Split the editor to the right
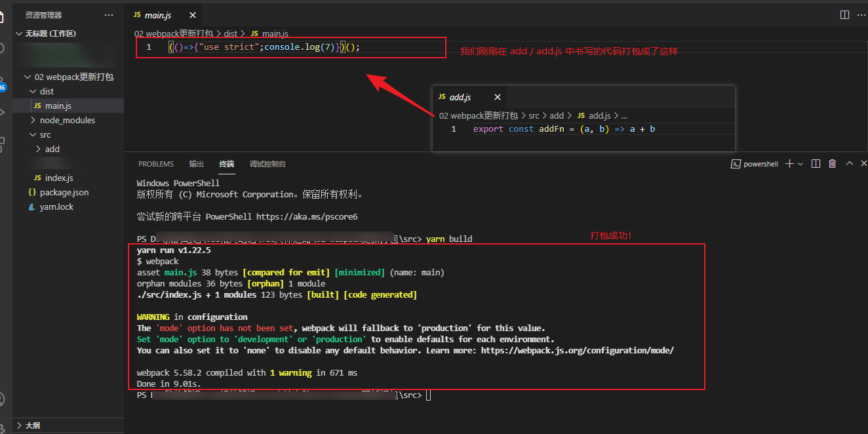This screenshot has width=868, height=434. pos(844,14)
